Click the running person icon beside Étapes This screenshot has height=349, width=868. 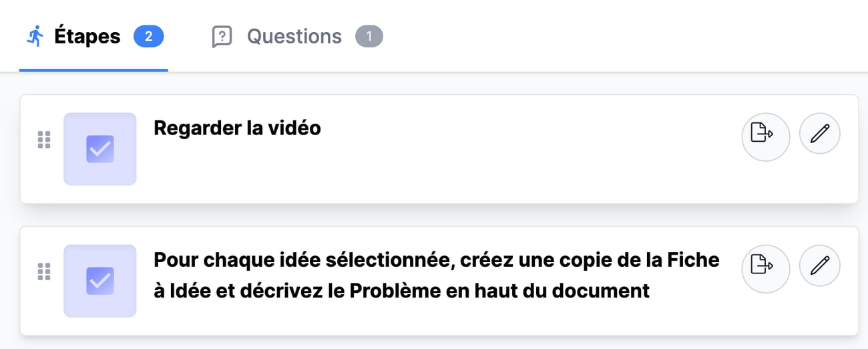[x=35, y=36]
